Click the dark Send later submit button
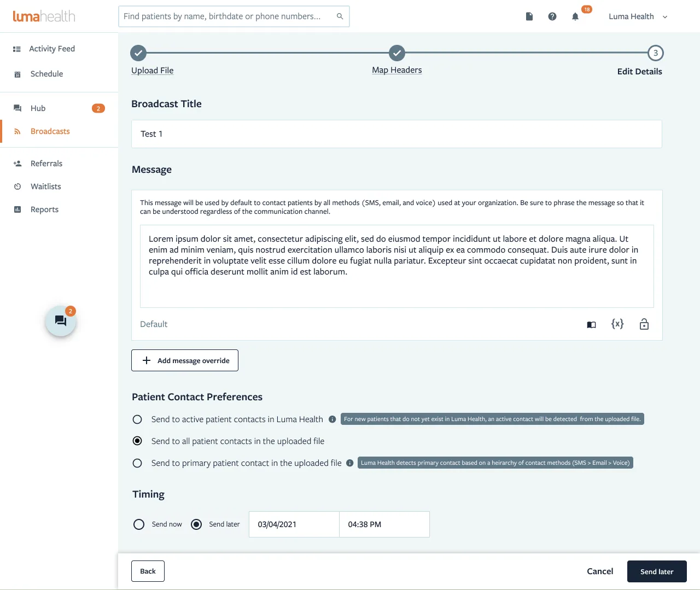 [657, 571]
